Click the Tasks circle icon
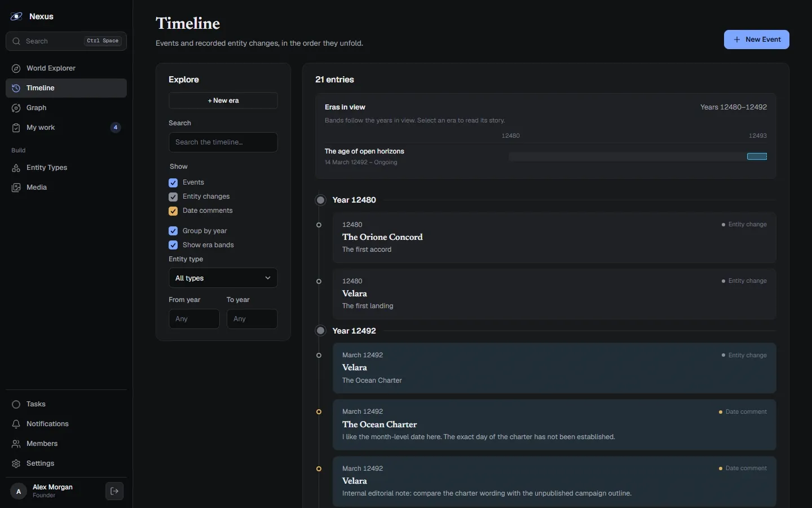This screenshot has height=508, width=812. point(16,404)
